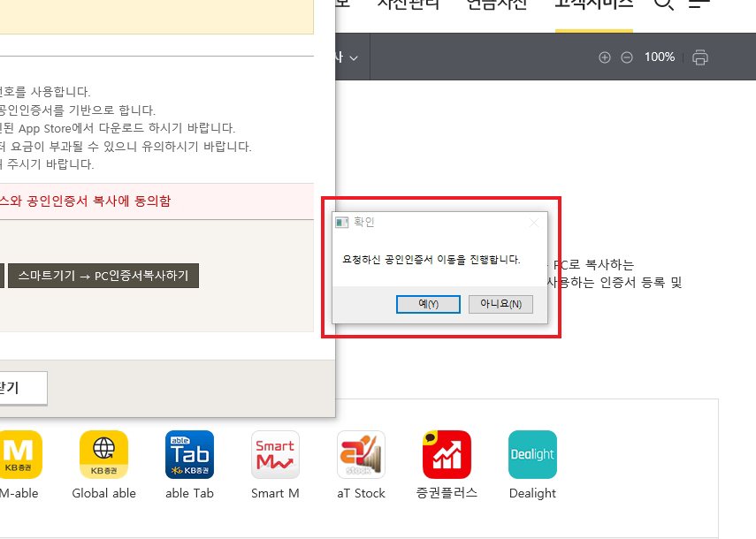The width and height of the screenshot is (756, 539).
Task: Click the Global able label text
Action: [x=103, y=493]
